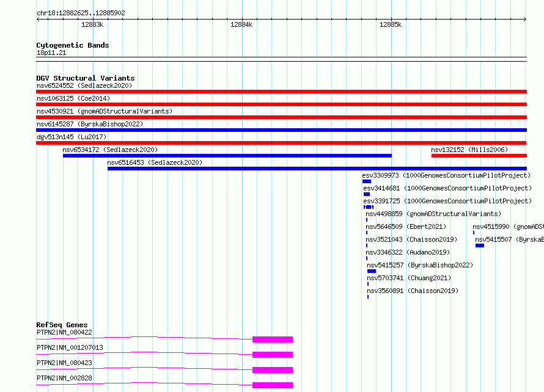Click the nsv6524552 (Sedlazeck2020) variant bar
The image size is (544, 392).
[x=281, y=92]
